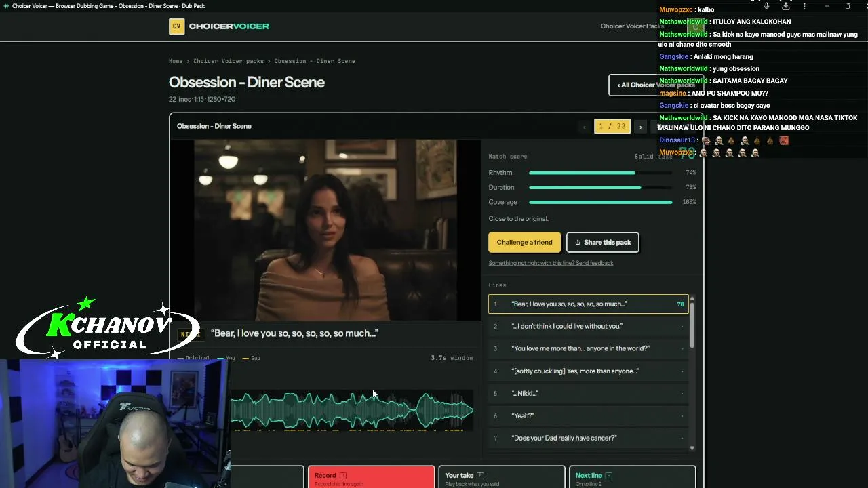
Task: Click the scroll-up arrow of Lines list
Action: pyautogui.click(x=692, y=299)
